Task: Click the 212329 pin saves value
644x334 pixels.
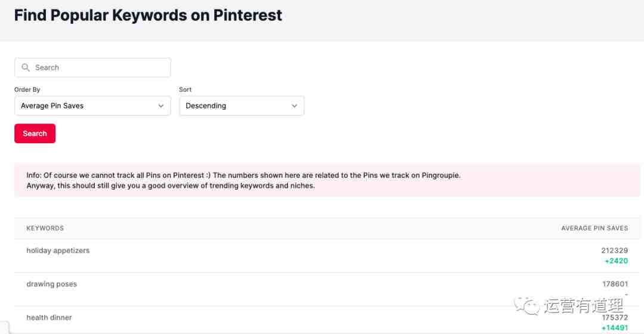Action: click(614, 250)
